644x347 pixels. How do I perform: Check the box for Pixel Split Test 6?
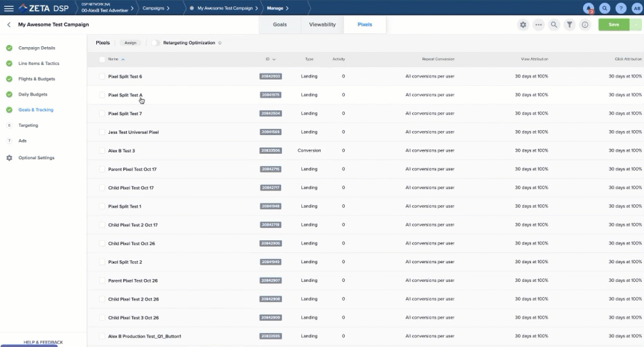click(x=102, y=76)
